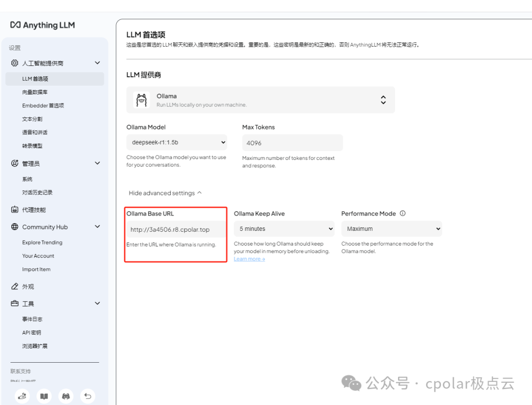Click the agent skills robot icon

click(x=15, y=210)
